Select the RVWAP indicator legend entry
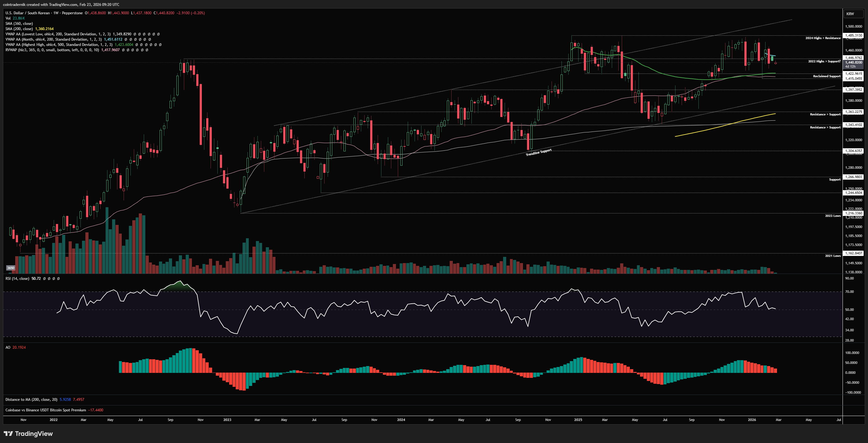The height and width of the screenshot is (443, 868). 52,50
